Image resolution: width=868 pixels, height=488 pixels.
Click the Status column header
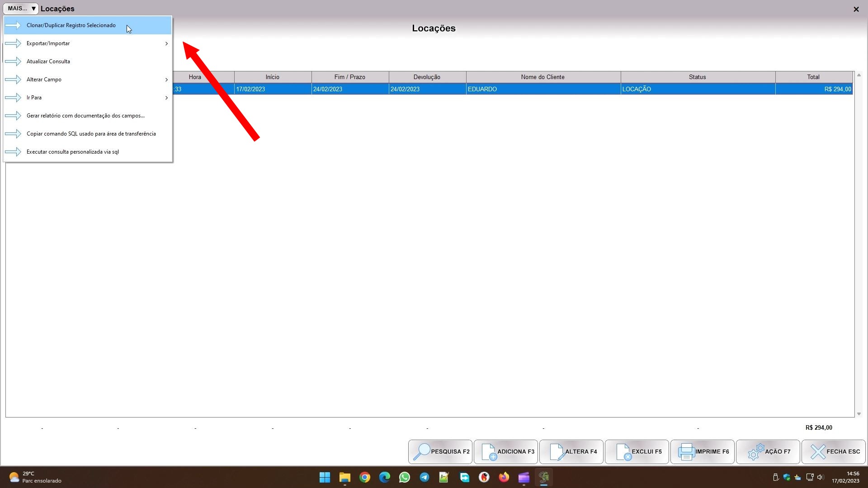pos(697,77)
